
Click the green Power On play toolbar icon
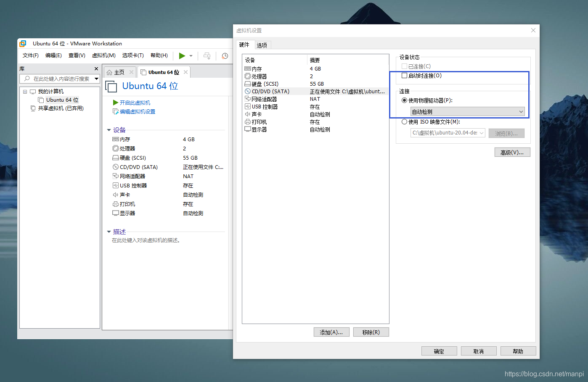point(182,55)
